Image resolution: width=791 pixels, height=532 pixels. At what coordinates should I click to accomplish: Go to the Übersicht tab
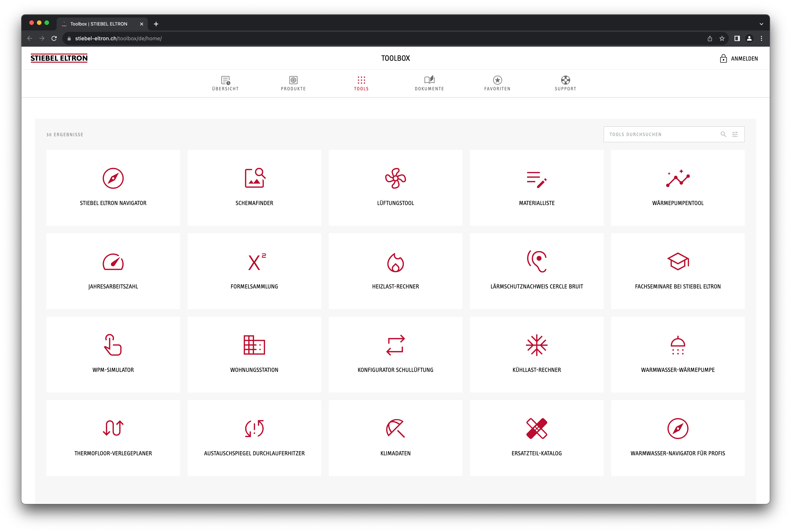coord(225,84)
